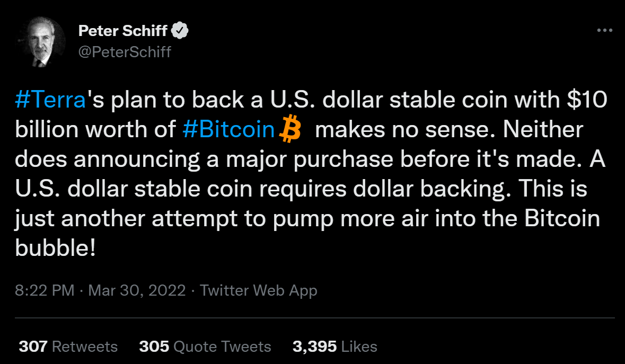This screenshot has width=625, height=364.
Task: Click the Mar 30, 2022 date
Action: click(x=137, y=290)
